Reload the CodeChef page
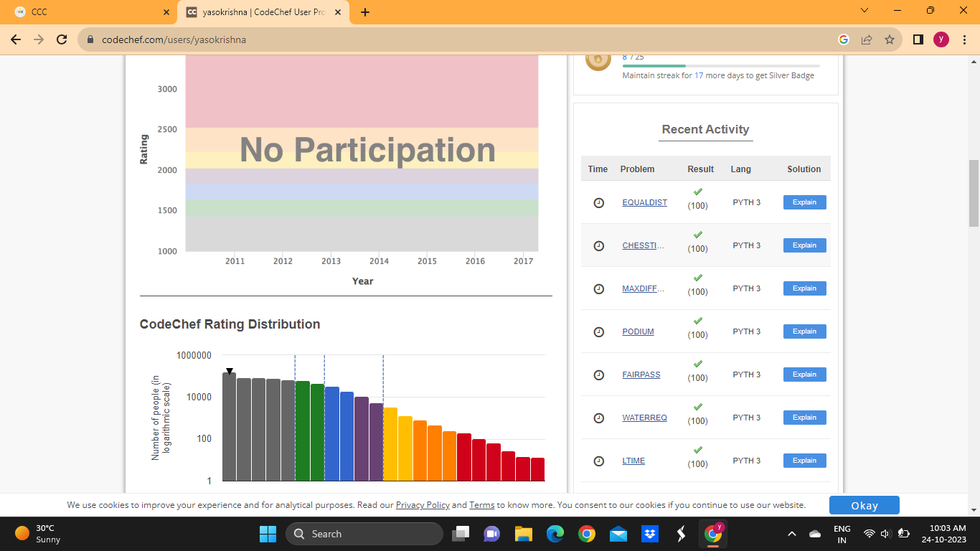 62,39
